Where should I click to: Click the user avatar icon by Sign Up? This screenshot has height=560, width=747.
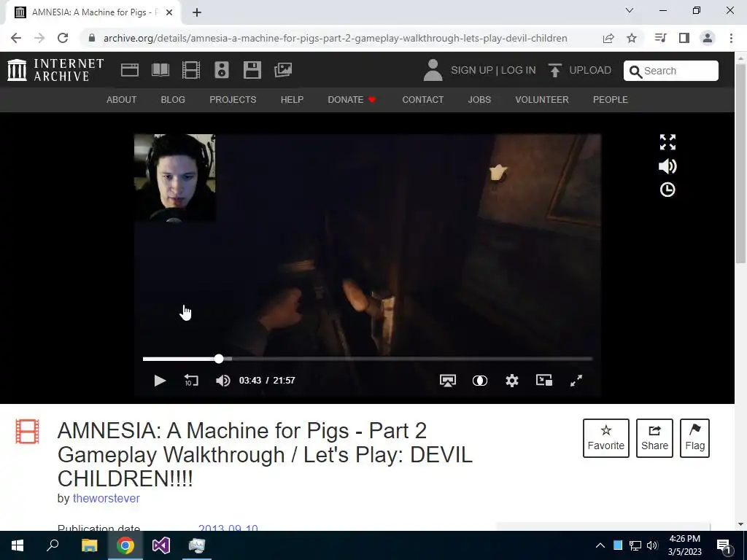[433, 70]
